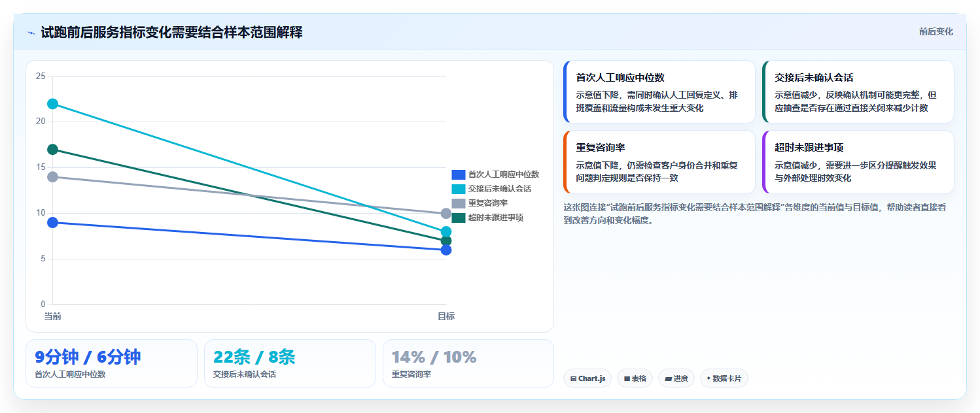Click legend label 重复咨询率
The width and height of the screenshot is (980, 413).
488,203
